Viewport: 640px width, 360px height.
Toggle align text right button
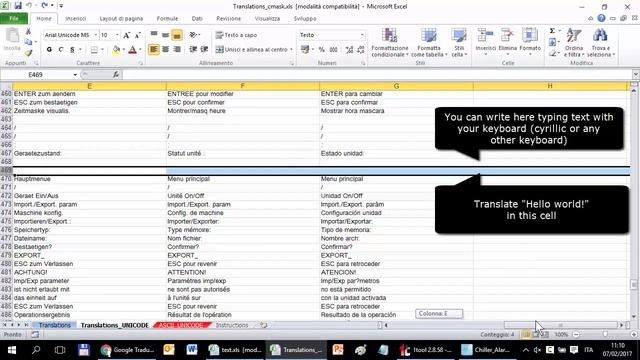point(177,49)
